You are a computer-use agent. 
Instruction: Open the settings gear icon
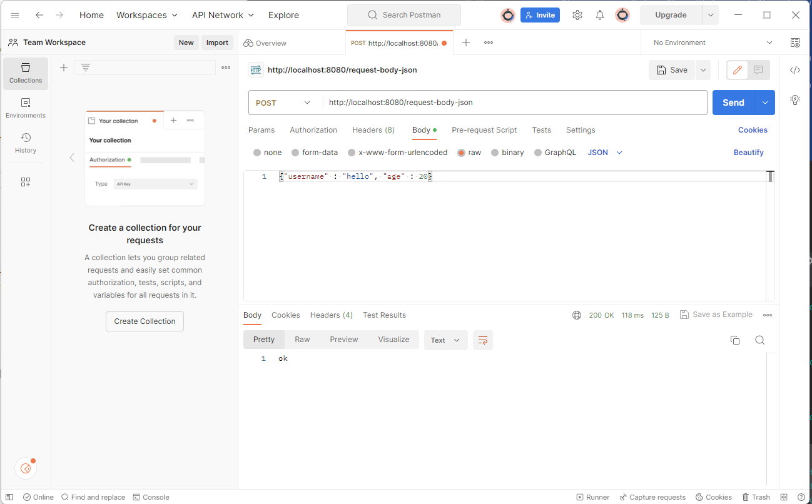(x=577, y=15)
